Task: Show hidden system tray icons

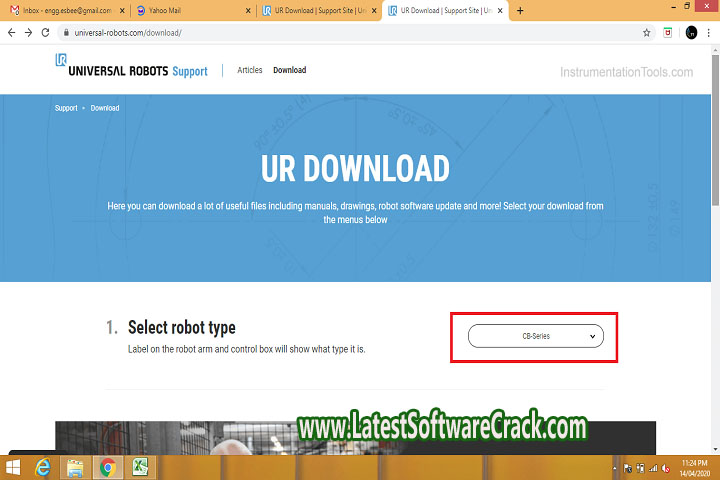Action: [614, 469]
